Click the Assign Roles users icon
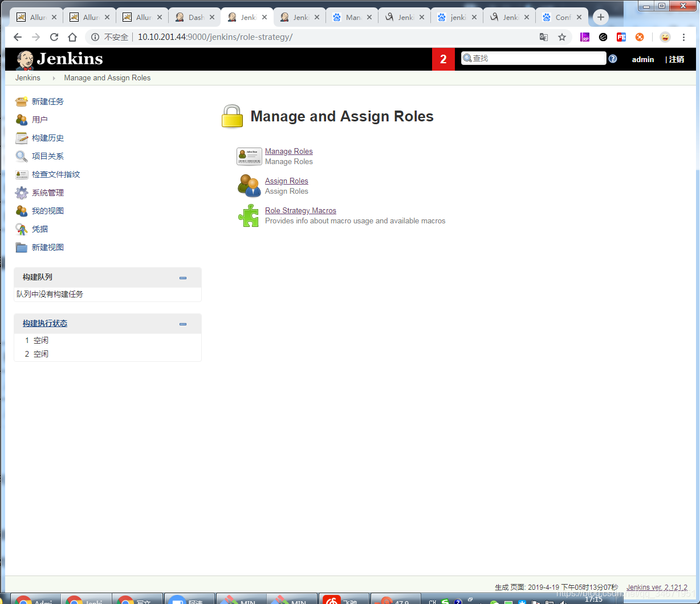The width and height of the screenshot is (700, 604). click(249, 186)
